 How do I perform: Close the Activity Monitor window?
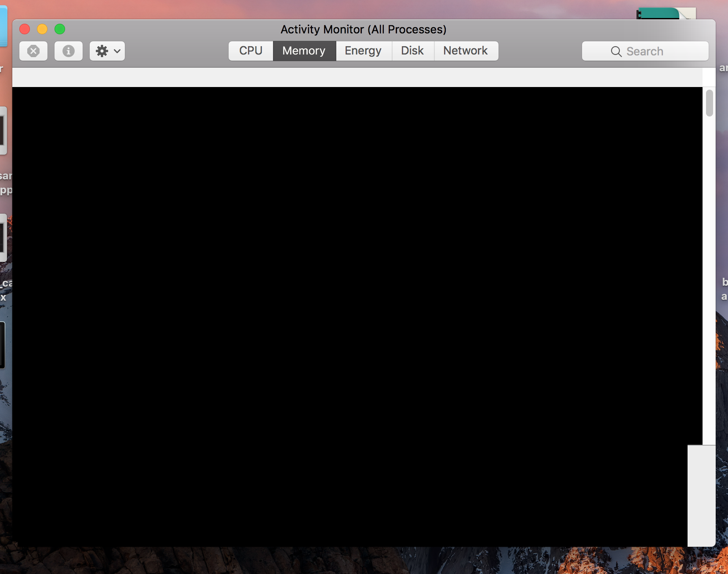(25, 29)
